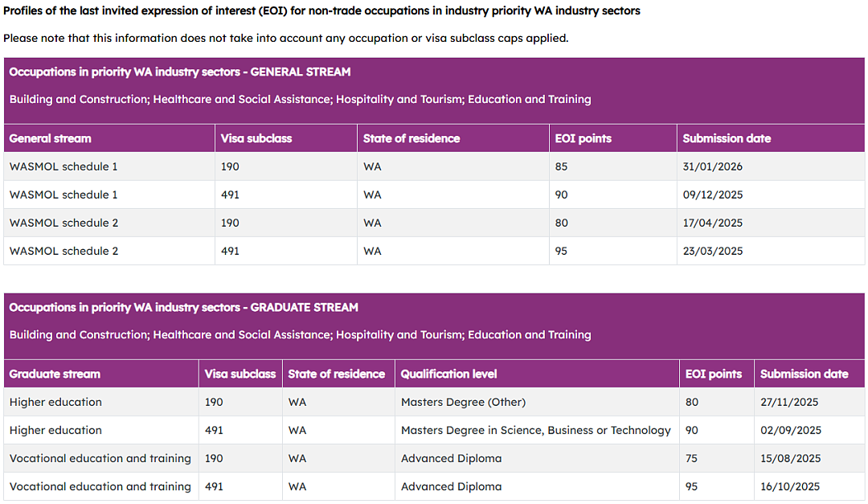The height and width of the screenshot is (504, 868).
Task: Click the State of residence header in General table
Action: (x=452, y=138)
